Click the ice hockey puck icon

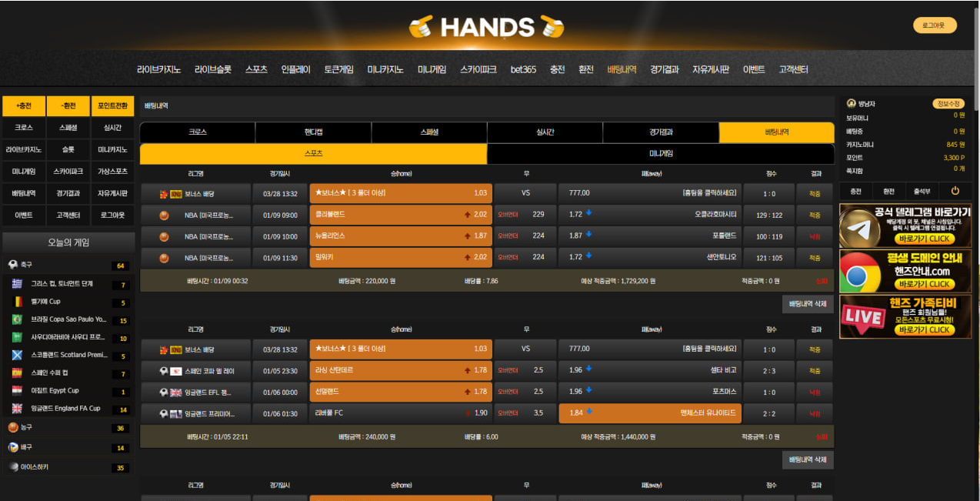13,467
